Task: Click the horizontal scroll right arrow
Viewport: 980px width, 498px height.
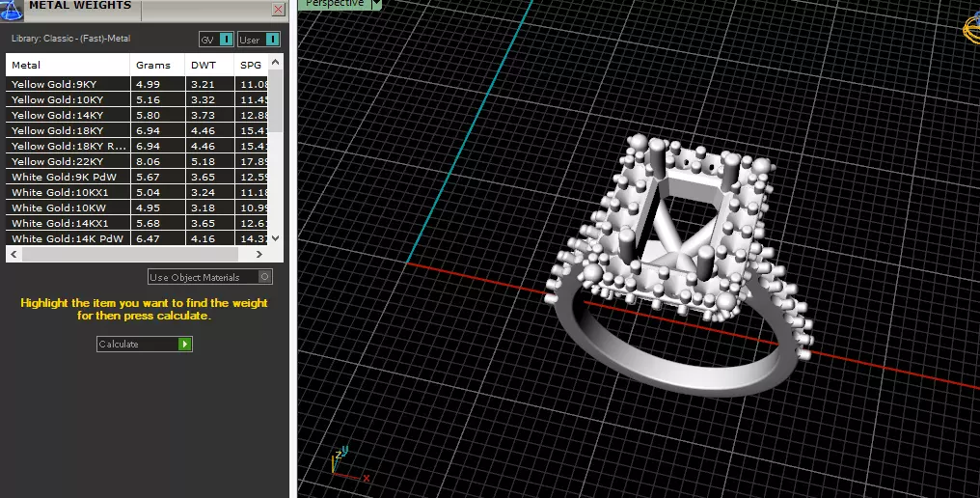Action: coord(259,254)
